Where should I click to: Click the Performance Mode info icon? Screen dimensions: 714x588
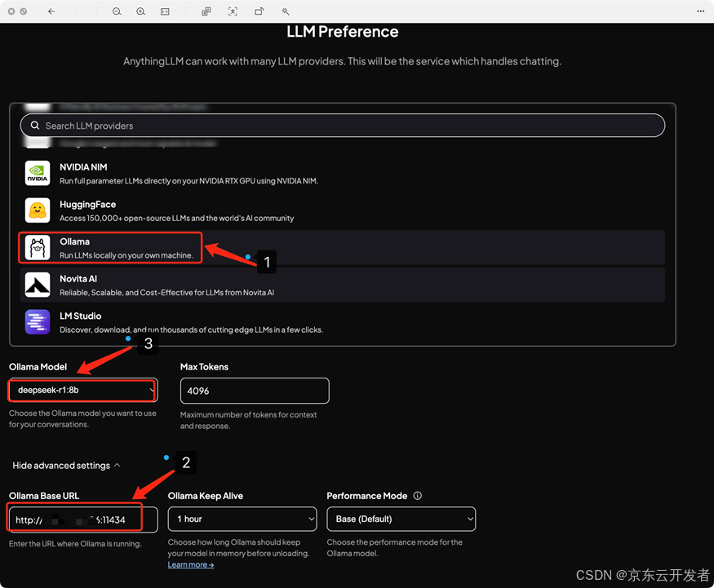pos(418,496)
